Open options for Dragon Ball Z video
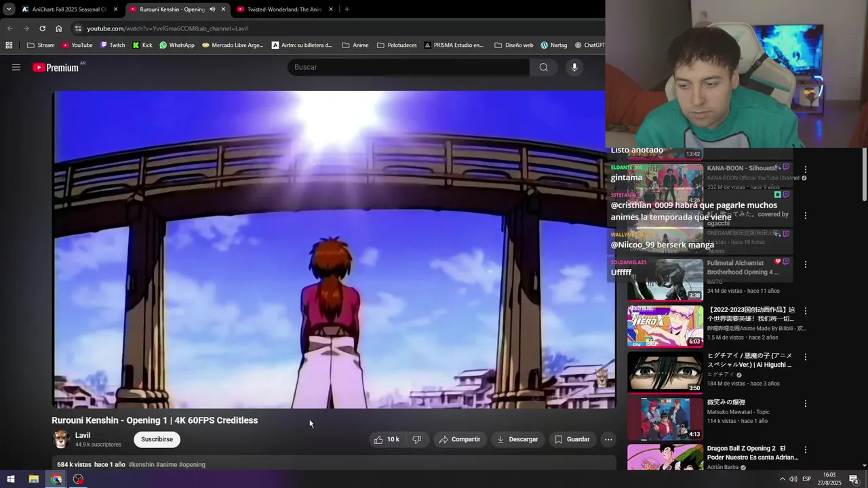 [x=806, y=449]
